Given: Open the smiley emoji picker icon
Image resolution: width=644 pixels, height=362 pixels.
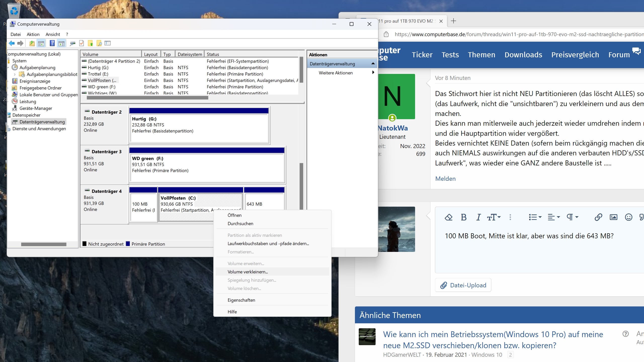Looking at the screenshot, I should (x=628, y=217).
